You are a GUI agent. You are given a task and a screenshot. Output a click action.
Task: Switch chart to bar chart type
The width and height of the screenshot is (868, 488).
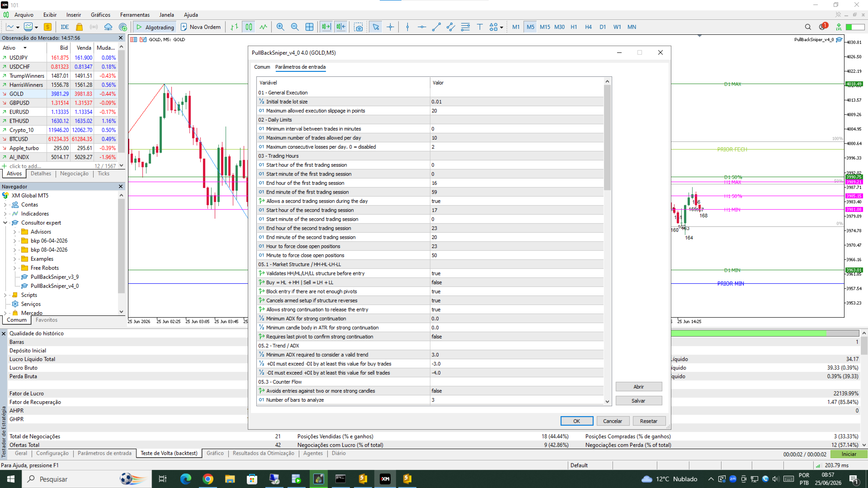click(x=234, y=27)
